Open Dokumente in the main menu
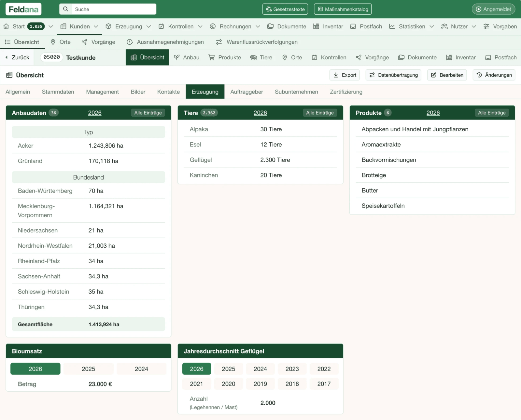Viewport: 521px width, 420px height. click(x=287, y=26)
